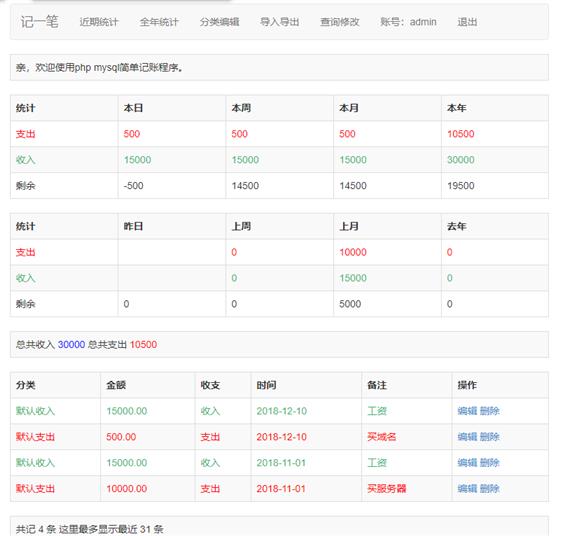Edit the 买域名 expense record

click(467, 437)
